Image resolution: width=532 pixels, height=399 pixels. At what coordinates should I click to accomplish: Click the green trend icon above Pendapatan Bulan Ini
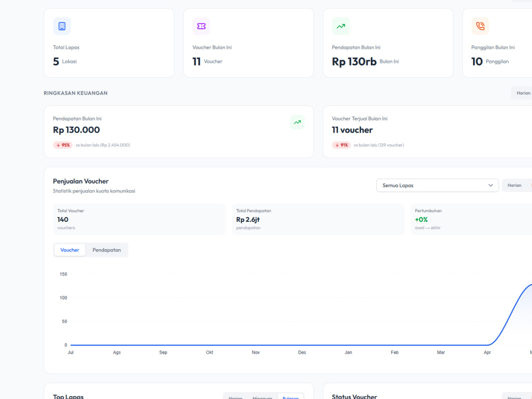(x=340, y=26)
